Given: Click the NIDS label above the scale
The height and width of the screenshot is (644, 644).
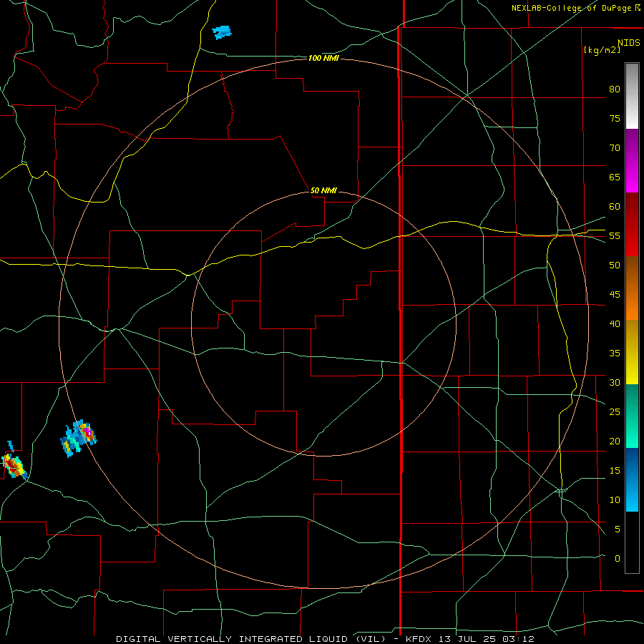Looking at the screenshot, I should (x=628, y=42).
